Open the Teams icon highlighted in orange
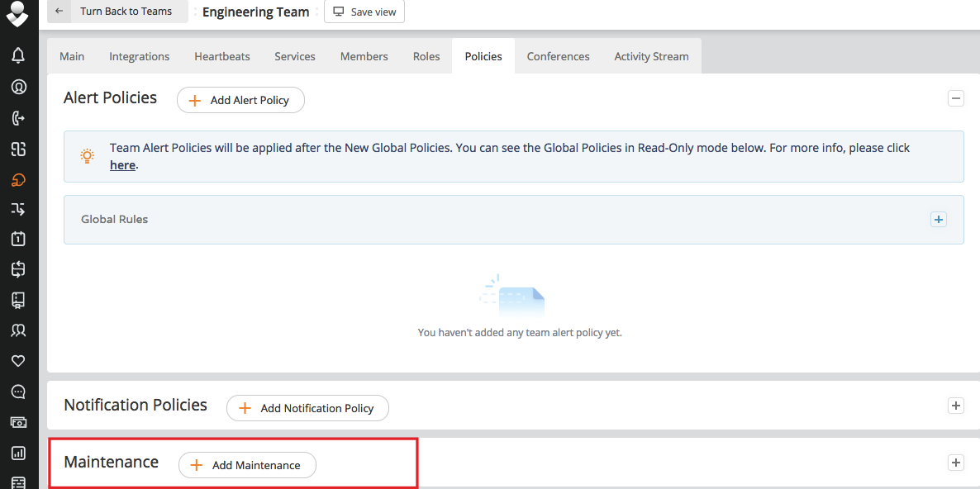980x489 pixels. tap(18, 180)
